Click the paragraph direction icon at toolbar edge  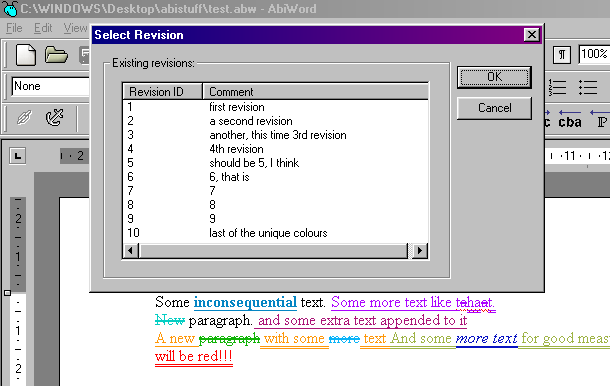(600, 119)
